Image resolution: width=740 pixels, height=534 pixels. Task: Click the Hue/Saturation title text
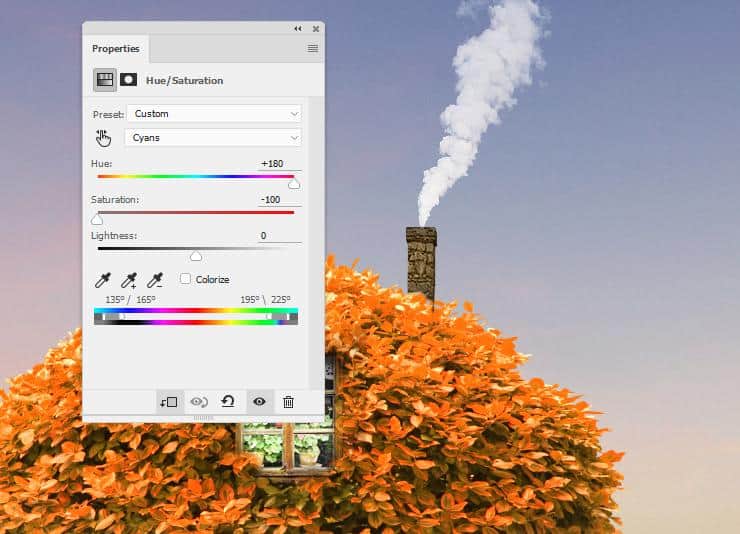[185, 81]
